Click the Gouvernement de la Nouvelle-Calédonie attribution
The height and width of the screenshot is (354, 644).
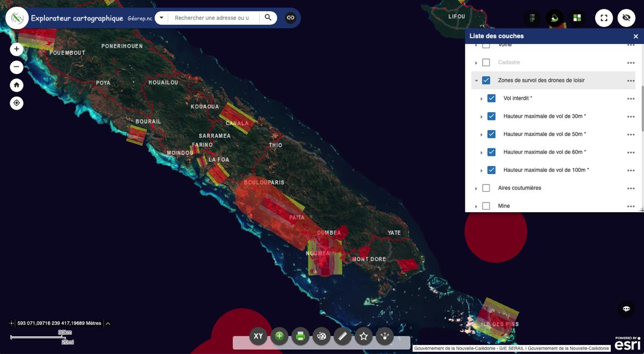click(x=512, y=348)
